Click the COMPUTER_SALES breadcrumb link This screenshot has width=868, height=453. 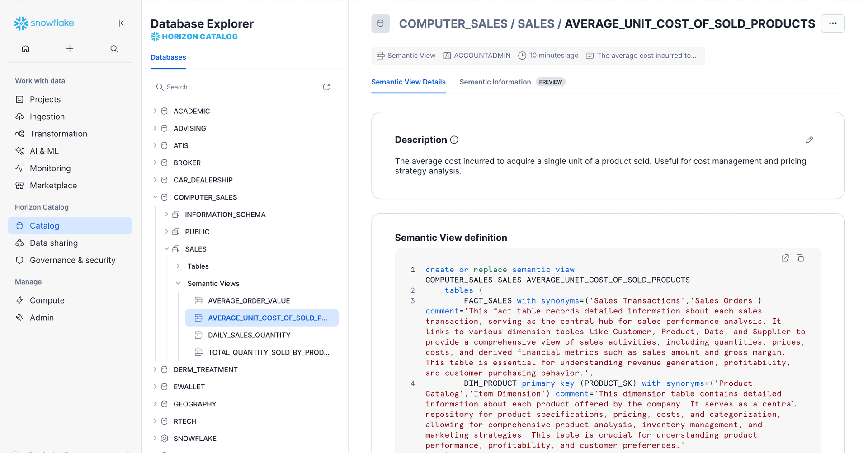click(x=453, y=23)
